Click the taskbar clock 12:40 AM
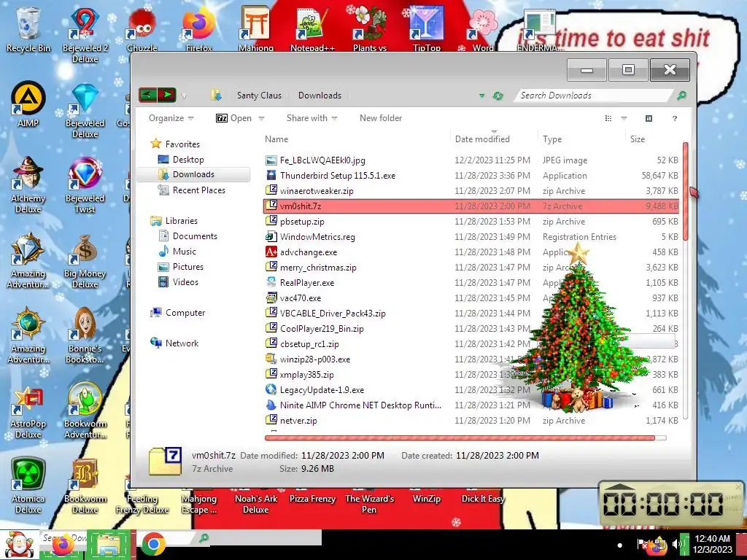The width and height of the screenshot is (747, 560). pos(713,544)
